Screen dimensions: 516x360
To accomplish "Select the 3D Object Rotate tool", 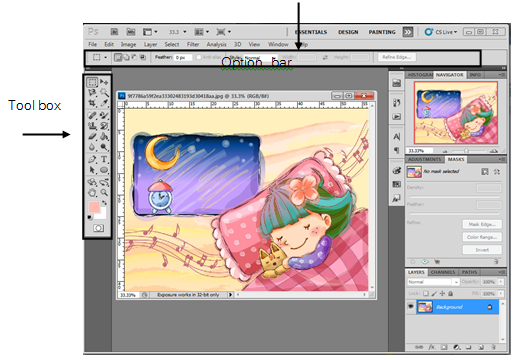I will (x=92, y=182).
